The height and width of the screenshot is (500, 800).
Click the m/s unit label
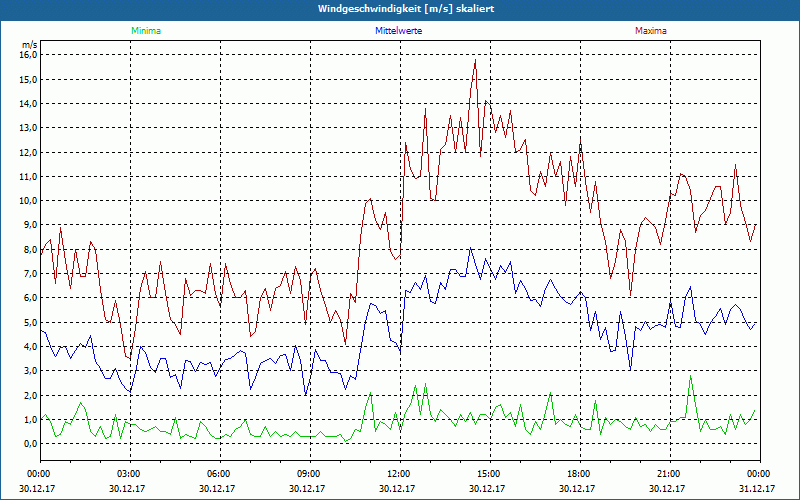(30, 45)
